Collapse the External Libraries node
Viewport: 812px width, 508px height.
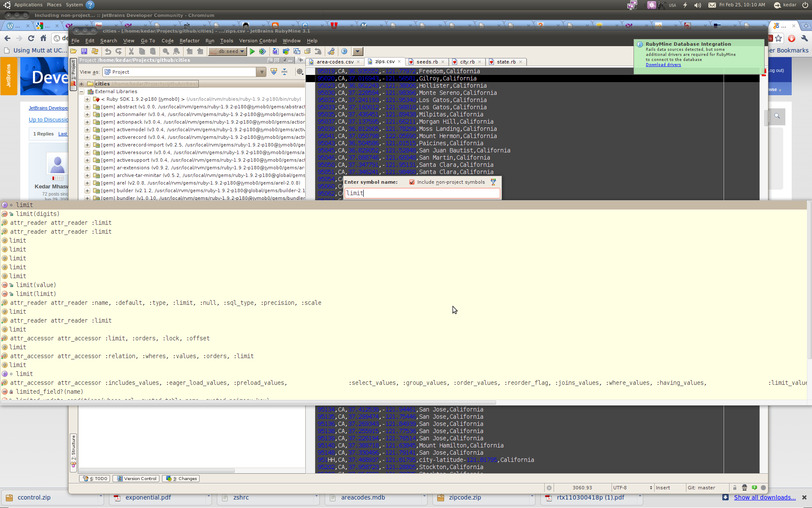point(82,91)
